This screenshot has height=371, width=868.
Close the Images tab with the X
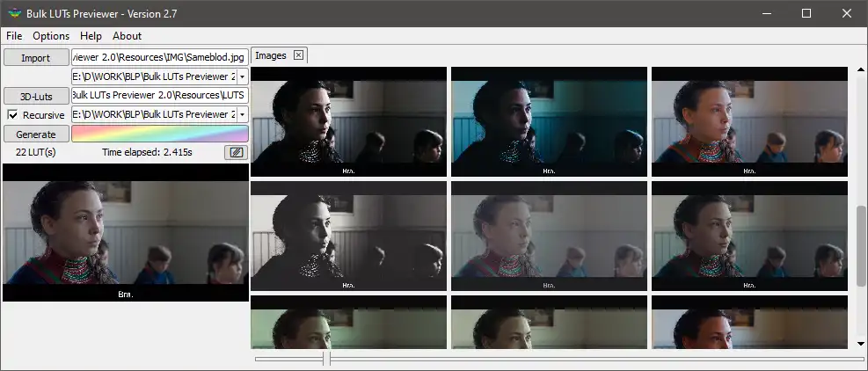[x=298, y=55]
